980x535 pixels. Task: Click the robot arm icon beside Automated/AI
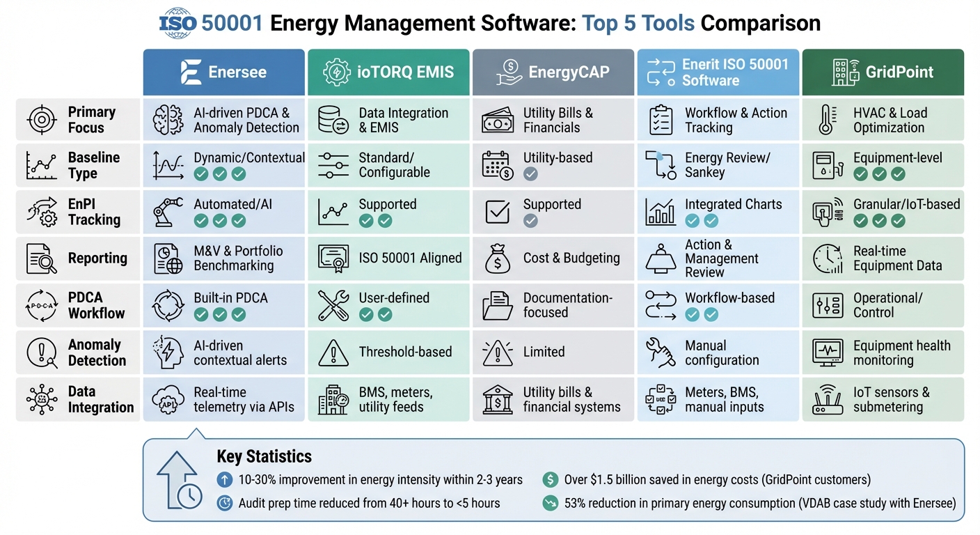pos(168,212)
